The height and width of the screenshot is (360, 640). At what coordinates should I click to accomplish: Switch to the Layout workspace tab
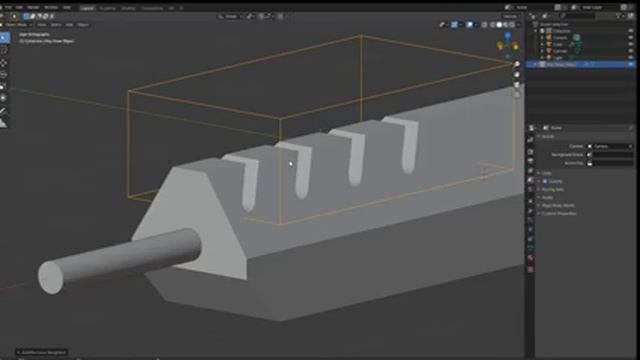pyautogui.click(x=87, y=8)
